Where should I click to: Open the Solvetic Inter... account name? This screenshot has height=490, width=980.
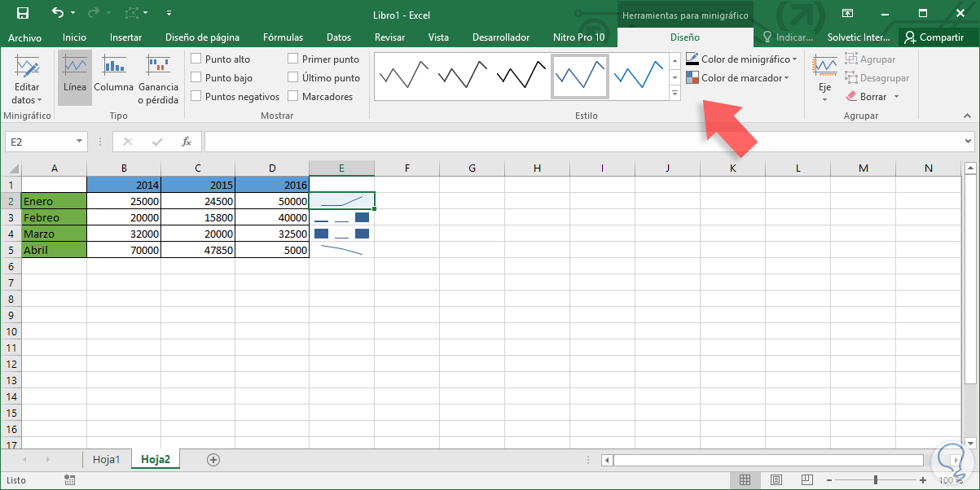[859, 37]
